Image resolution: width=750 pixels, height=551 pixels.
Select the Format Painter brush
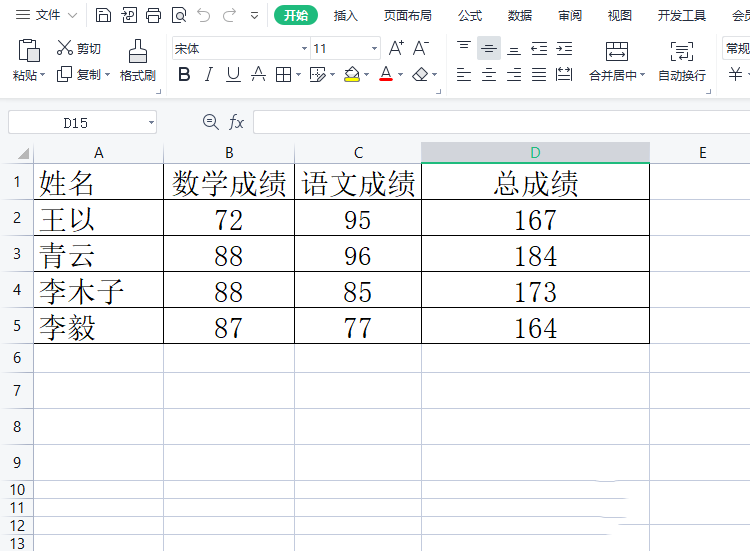click(x=138, y=51)
